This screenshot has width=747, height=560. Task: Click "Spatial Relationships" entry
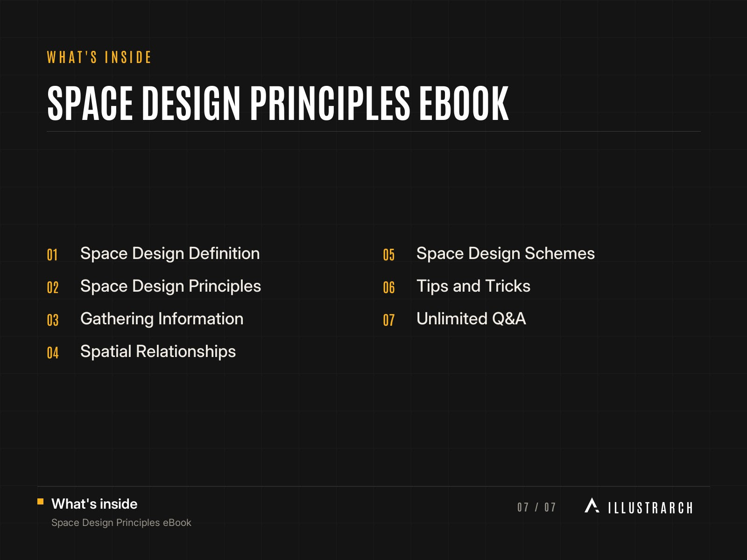click(x=158, y=351)
